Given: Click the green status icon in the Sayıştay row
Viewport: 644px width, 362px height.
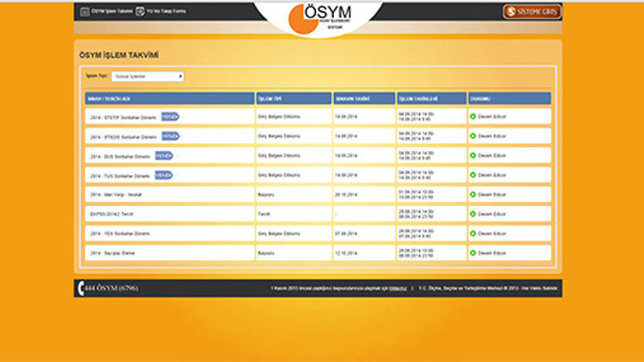Looking at the screenshot, I should pyautogui.click(x=472, y=253).
